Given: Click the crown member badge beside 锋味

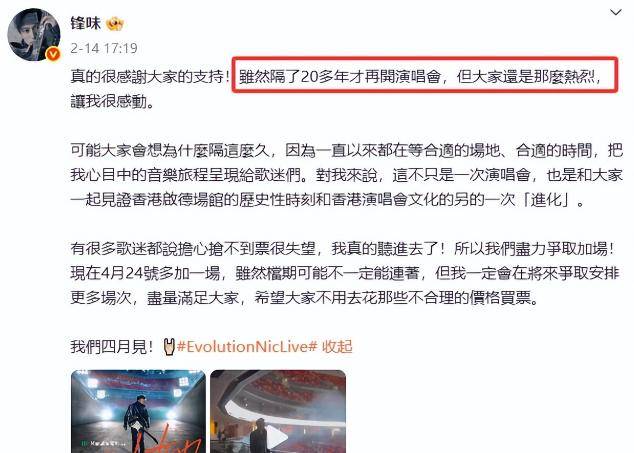Looking at the screenshot, I should 115,24.
